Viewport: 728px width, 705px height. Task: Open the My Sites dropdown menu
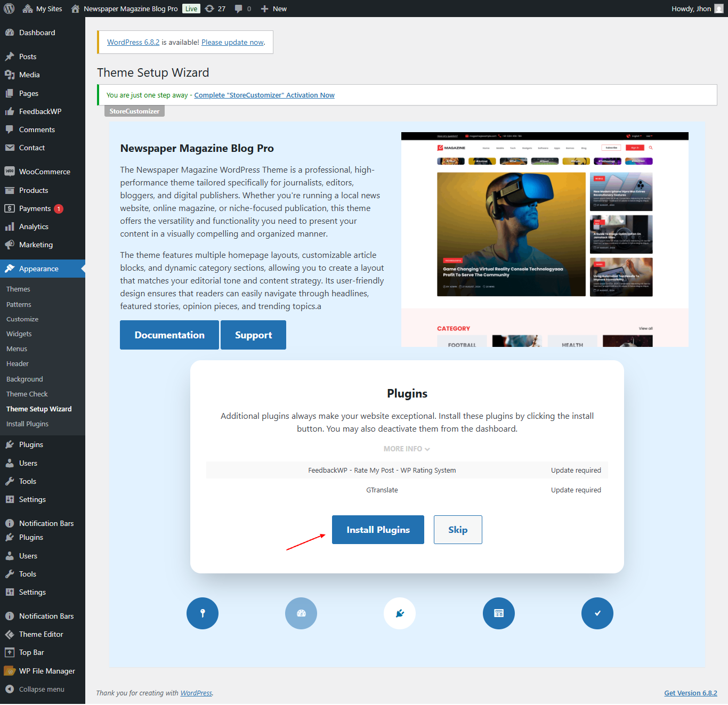42,9
